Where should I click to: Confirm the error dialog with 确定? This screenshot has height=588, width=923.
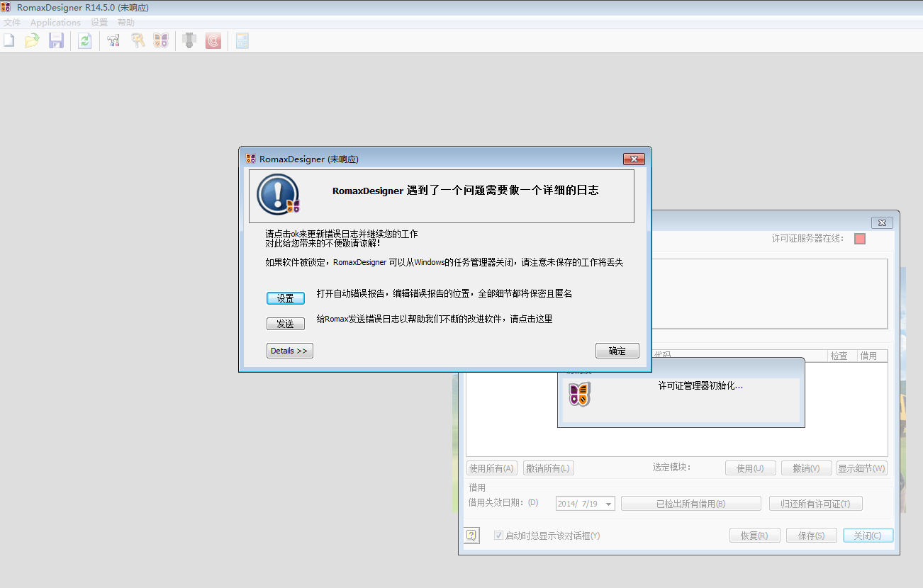[617, 351]
